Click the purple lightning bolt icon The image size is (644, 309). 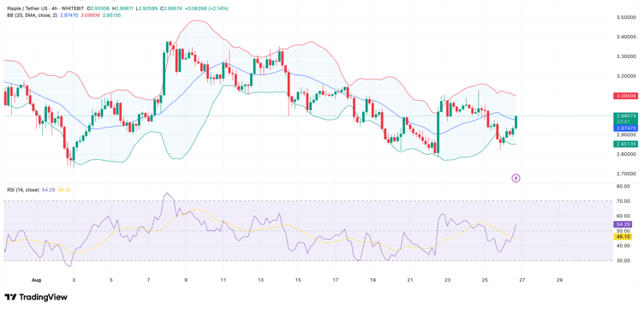tap(516, 178)
